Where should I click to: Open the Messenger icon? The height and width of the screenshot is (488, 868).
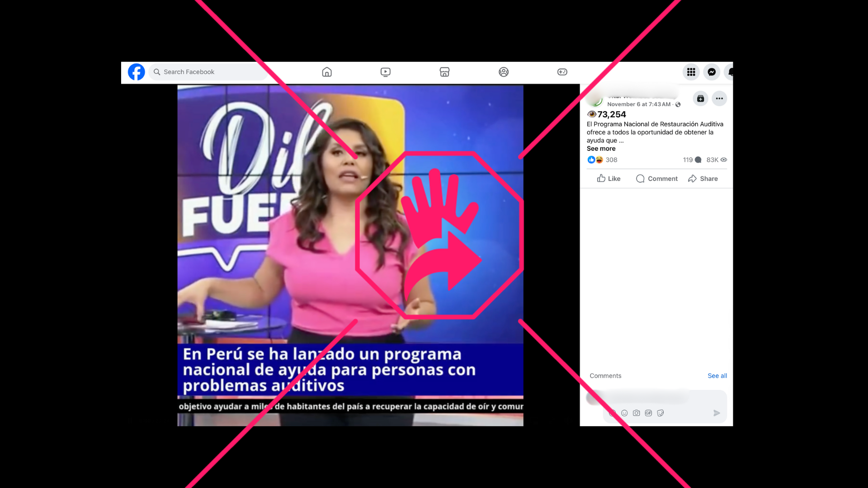pos(712,72)
